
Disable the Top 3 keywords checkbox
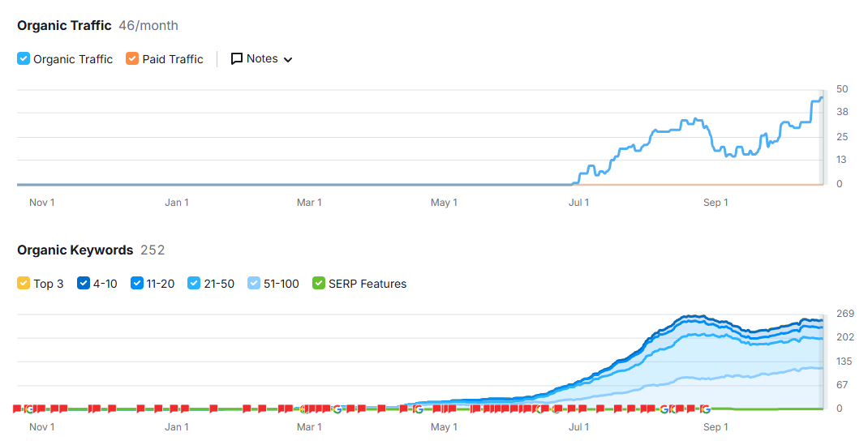[x=24, y=284]
